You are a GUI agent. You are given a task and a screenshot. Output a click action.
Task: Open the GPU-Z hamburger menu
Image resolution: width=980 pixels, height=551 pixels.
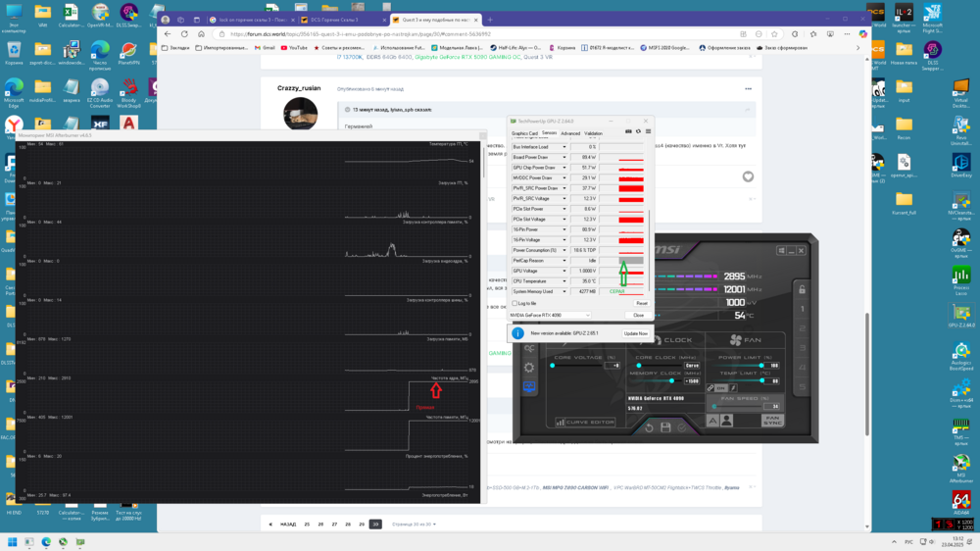coord(648,132)
